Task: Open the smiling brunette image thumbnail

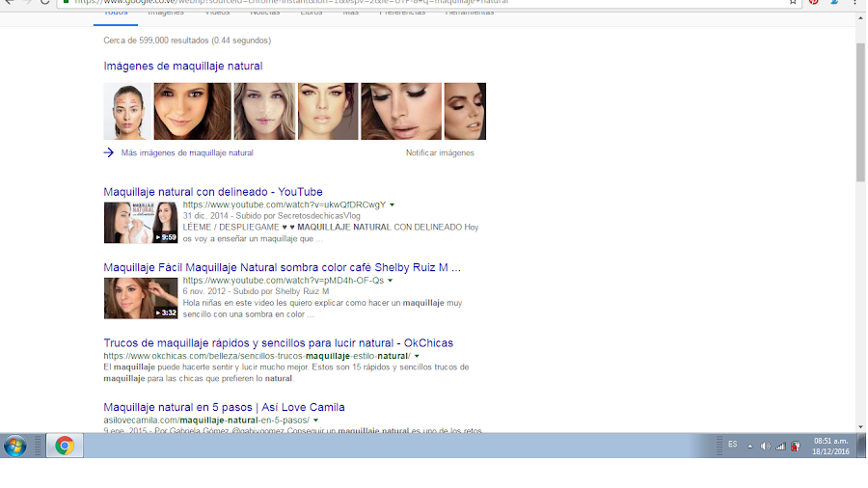Action: pos(192,111)
